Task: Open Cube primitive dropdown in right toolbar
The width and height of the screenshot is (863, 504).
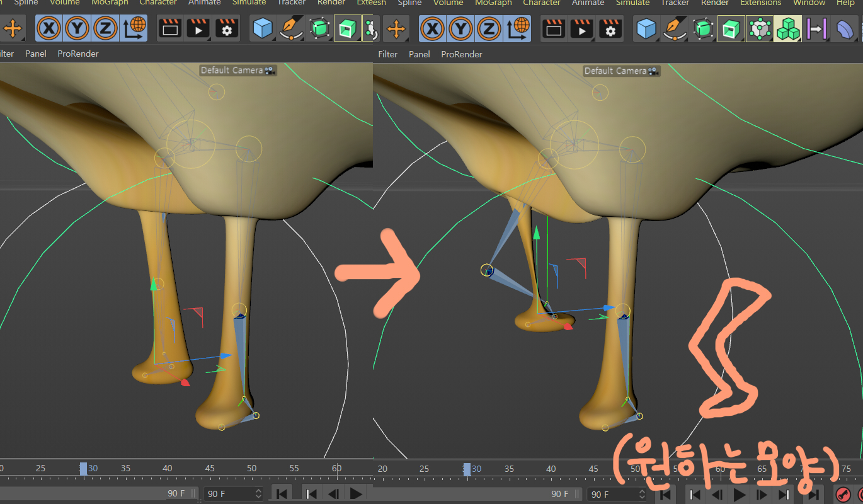Action: (646, 29)
